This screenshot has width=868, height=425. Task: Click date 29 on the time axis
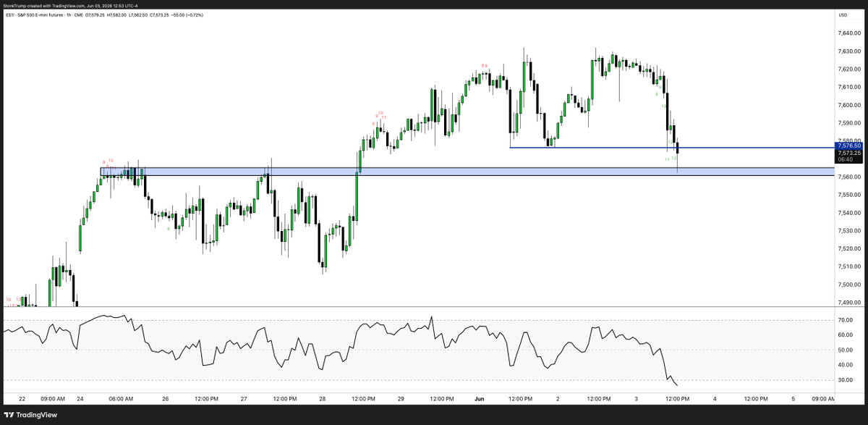400,399
